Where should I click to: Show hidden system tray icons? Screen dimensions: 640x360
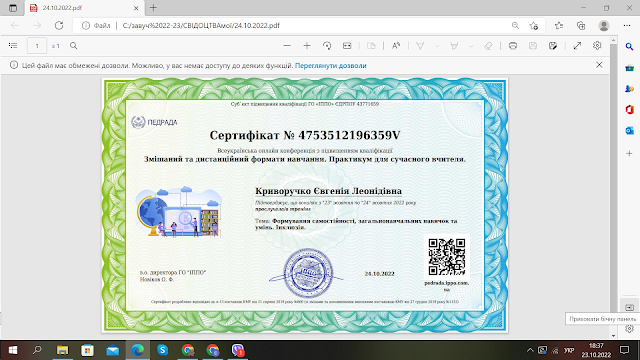click(x=530, y=350)
